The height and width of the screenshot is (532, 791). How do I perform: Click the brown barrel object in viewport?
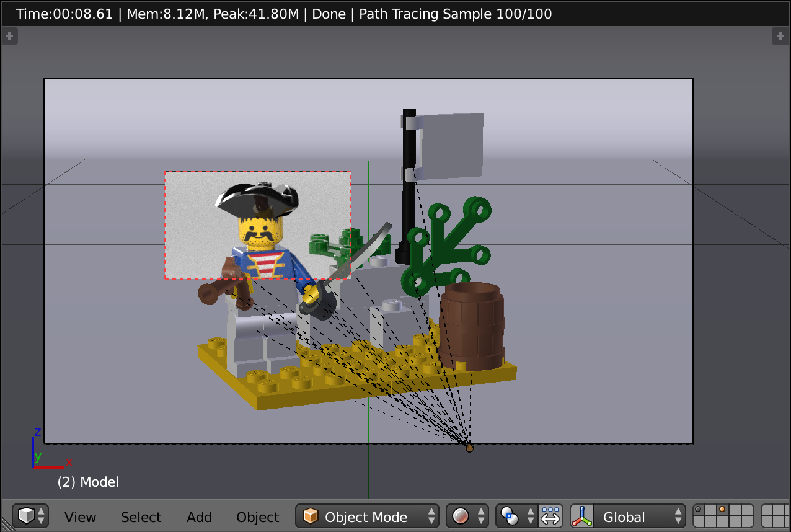tap(472, 326)
